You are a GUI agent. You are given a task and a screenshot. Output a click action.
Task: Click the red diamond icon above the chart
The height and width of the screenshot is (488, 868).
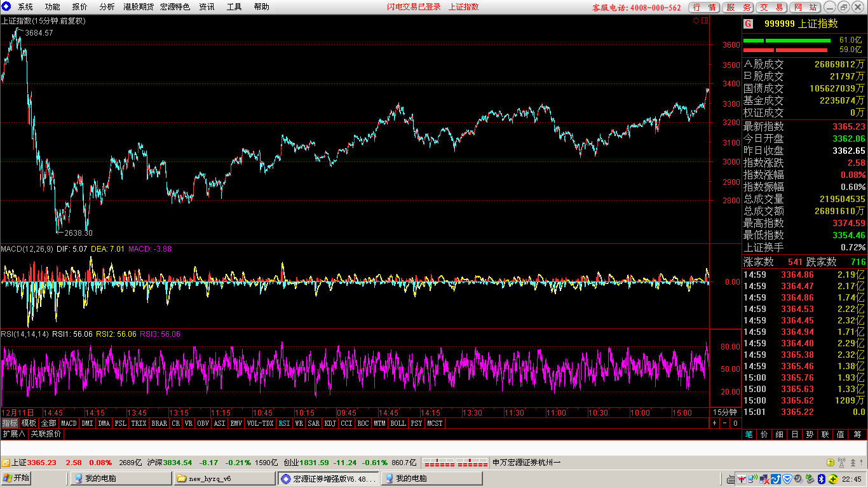pos(696,20)
